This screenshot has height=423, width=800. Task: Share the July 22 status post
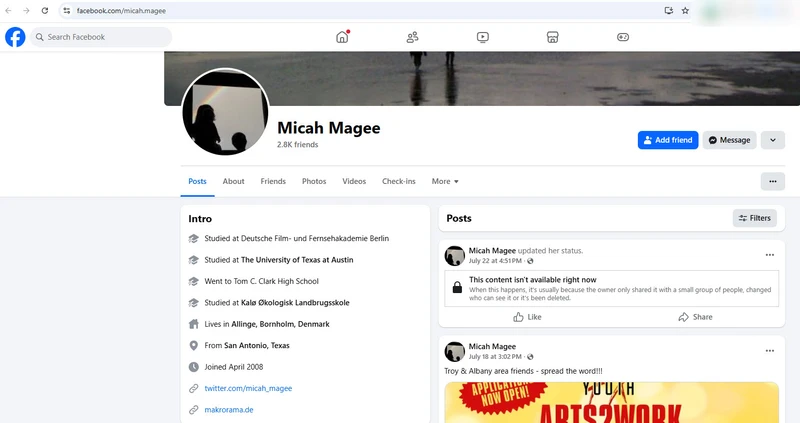(x=695, y=317)
